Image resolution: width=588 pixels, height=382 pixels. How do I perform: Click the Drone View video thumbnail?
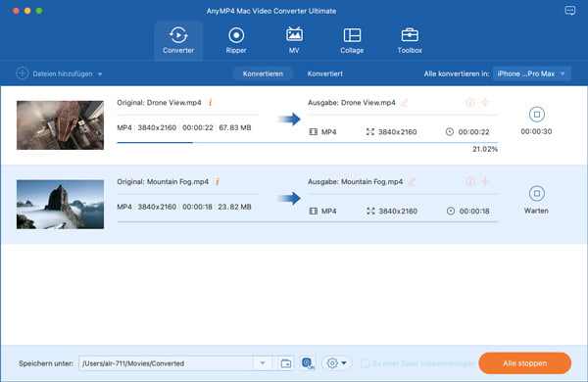click(x=60, y=125)
